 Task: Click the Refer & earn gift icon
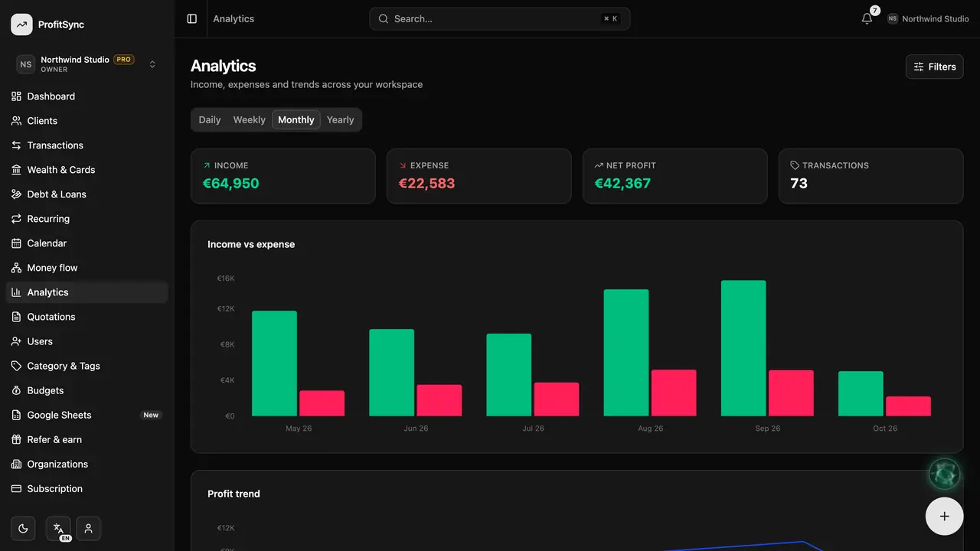(x=16, y=439)
